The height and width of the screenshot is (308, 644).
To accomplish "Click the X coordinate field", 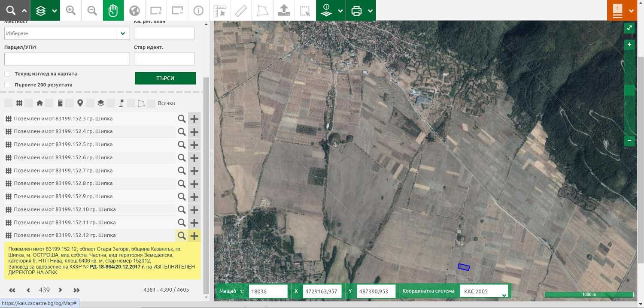I will pos(322,291).
